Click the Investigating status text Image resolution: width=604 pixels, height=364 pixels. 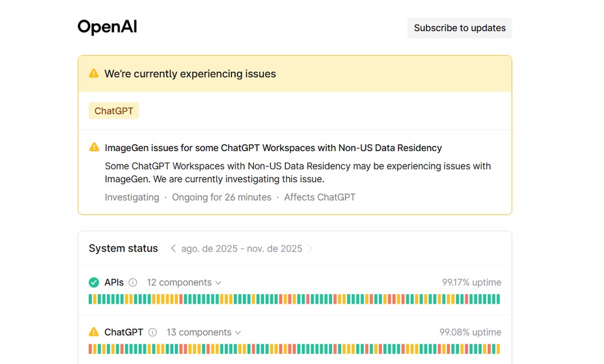[132, 197]
